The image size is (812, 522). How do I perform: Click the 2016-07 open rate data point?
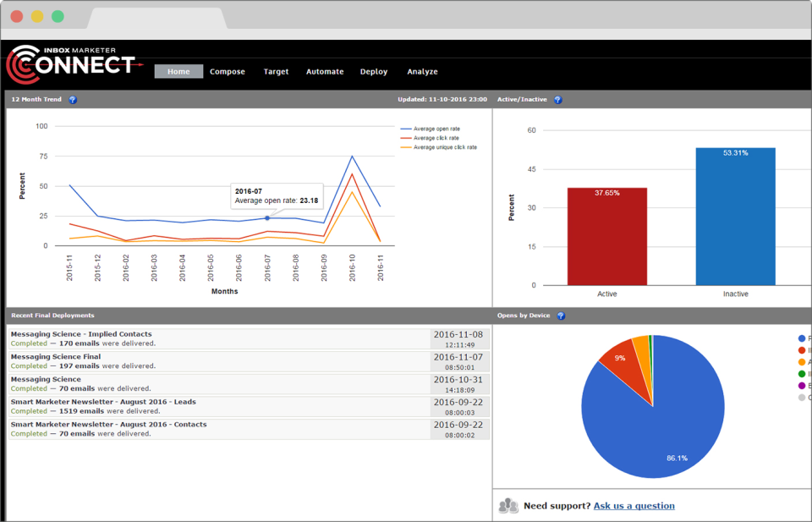pos(267,218)
